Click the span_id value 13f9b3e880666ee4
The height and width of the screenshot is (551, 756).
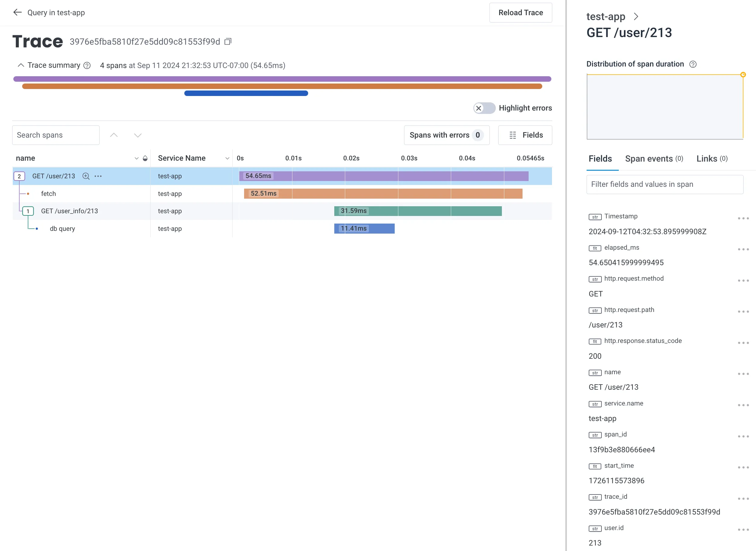[622, 450]
